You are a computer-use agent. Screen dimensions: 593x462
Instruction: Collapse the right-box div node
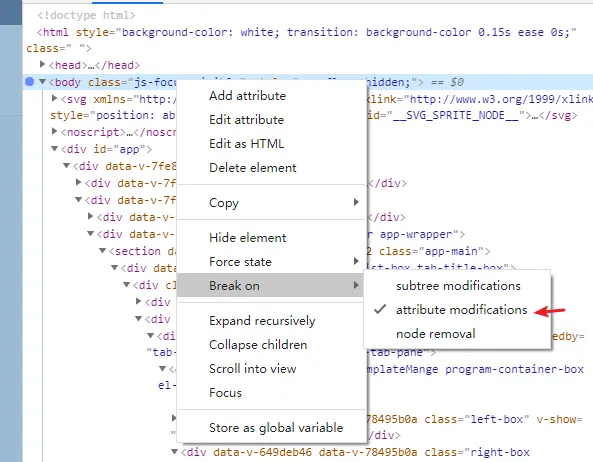(x=174, y=451)
